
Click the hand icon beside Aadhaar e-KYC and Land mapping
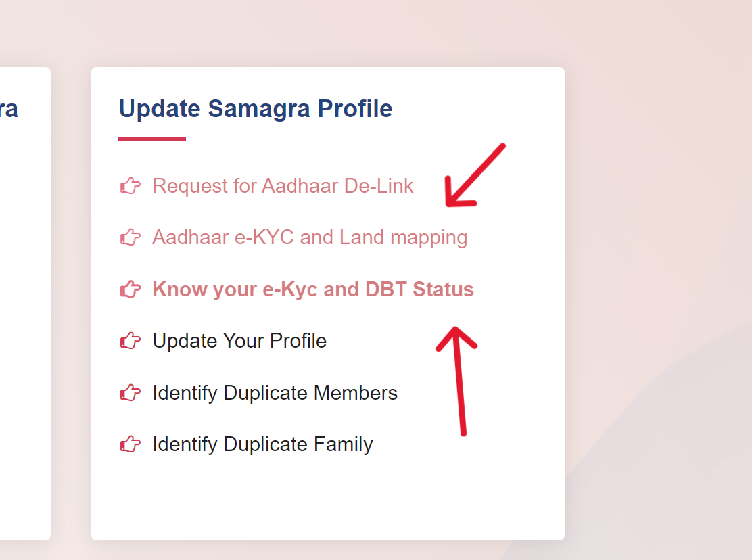coord(129,237)
